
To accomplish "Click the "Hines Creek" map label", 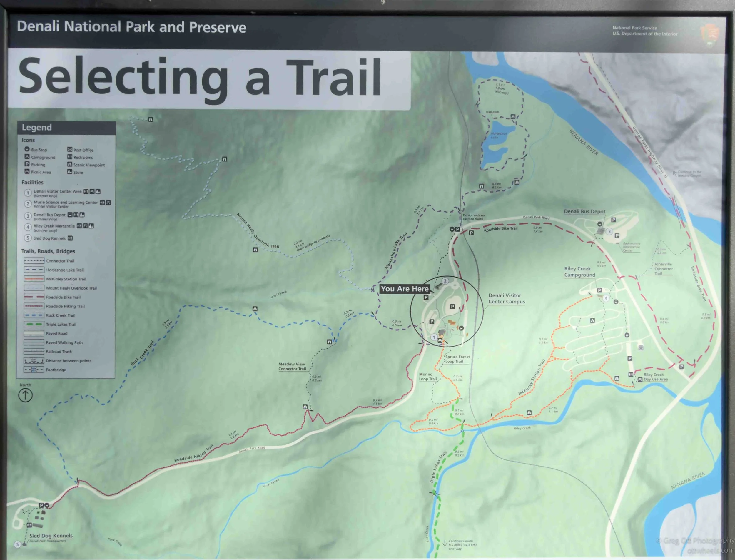I will click(270, 483).
